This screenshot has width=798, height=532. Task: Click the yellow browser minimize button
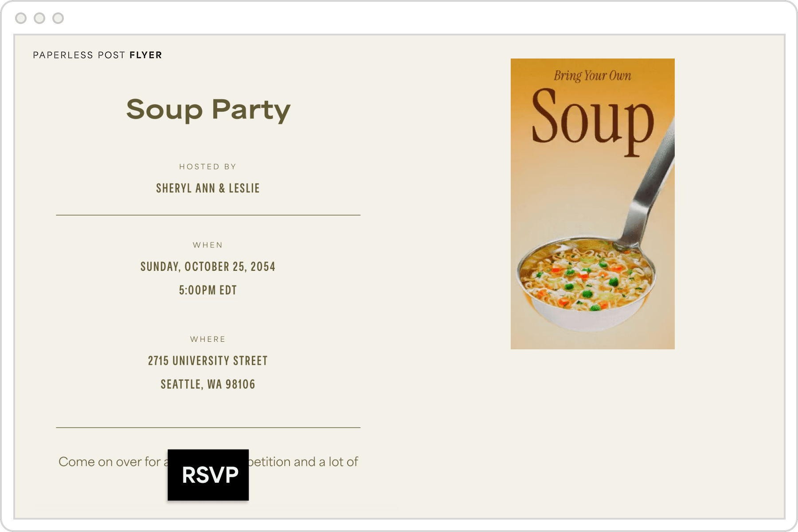pyautogui.click(x=38, y=19)
